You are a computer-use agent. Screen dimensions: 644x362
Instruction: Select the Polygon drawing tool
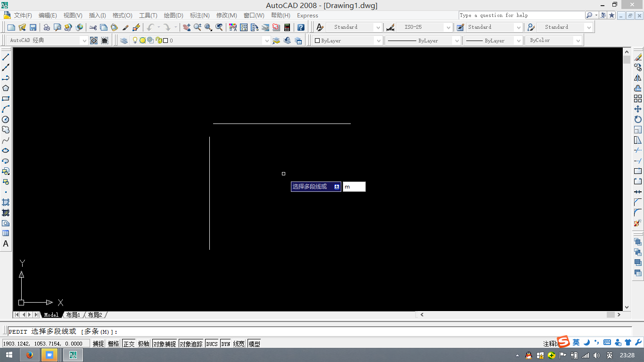tap(6, 88)
